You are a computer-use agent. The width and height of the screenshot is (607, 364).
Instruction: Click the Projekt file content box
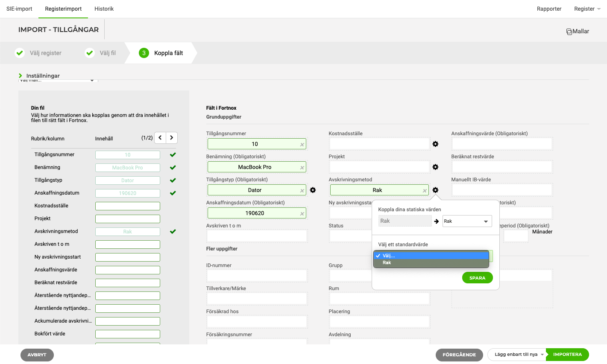pyautogui.click(x=128, y=219)
